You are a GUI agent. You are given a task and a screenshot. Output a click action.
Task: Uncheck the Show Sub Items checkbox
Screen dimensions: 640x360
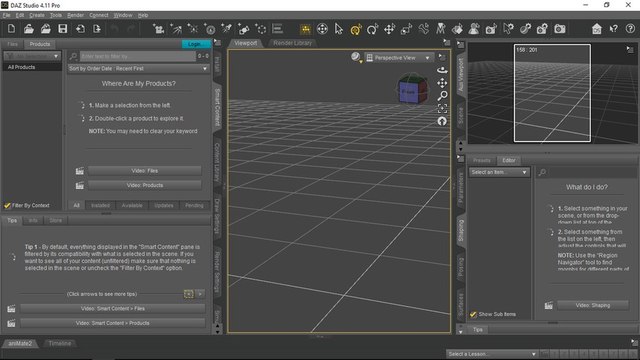coord(473,314)
